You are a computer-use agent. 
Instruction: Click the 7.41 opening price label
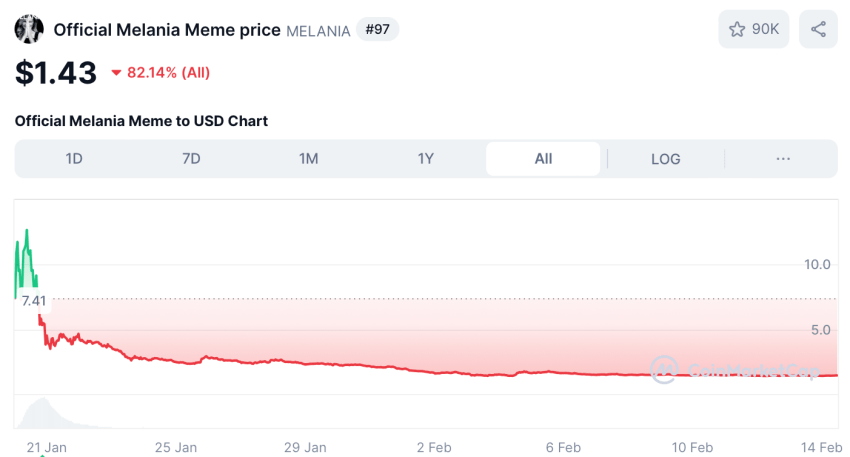pos(34,301)
